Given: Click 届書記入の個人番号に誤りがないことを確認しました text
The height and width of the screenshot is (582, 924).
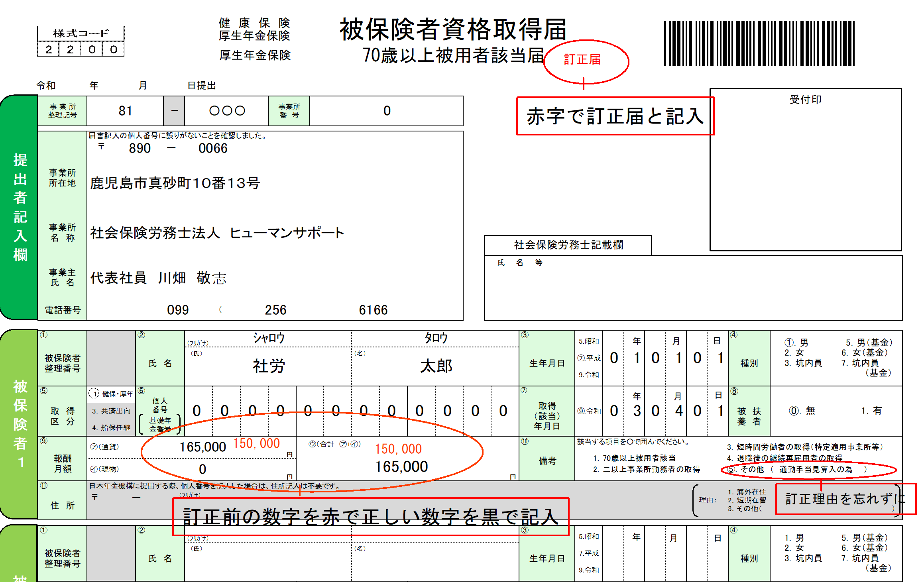Looking at the screenshot, I should click(x=177, y=135).
